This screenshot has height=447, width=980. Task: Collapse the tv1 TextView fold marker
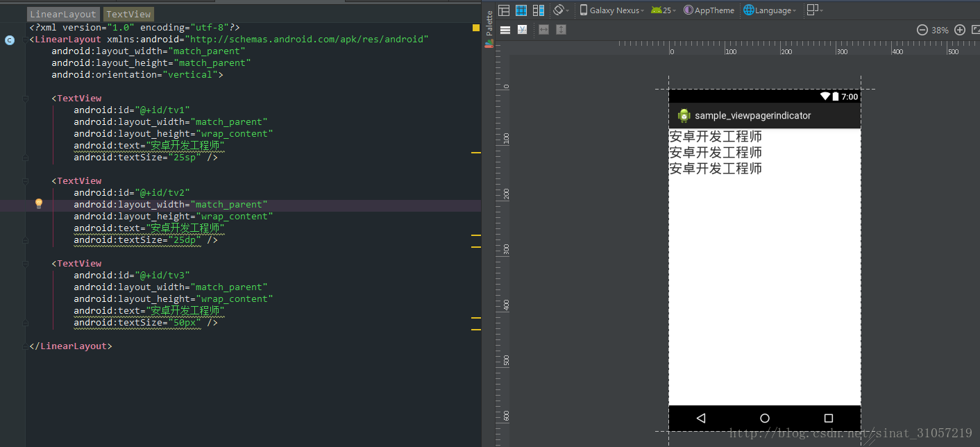pos(26,99)
